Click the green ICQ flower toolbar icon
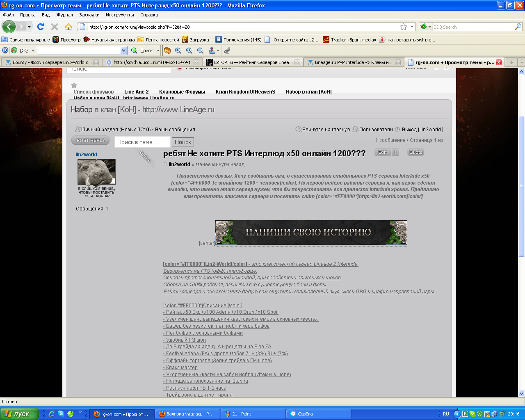This screenshot has height=420, width=525. point(14,50)
